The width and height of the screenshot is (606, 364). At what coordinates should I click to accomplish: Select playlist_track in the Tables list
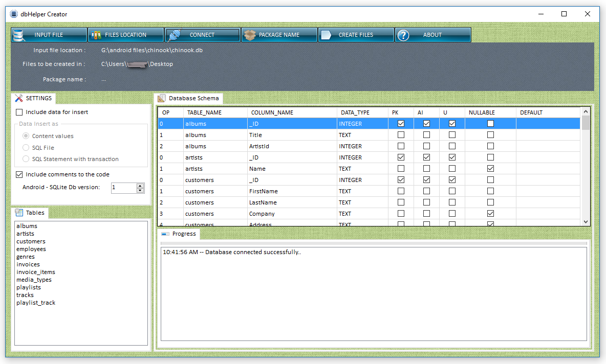coord(36,303)
